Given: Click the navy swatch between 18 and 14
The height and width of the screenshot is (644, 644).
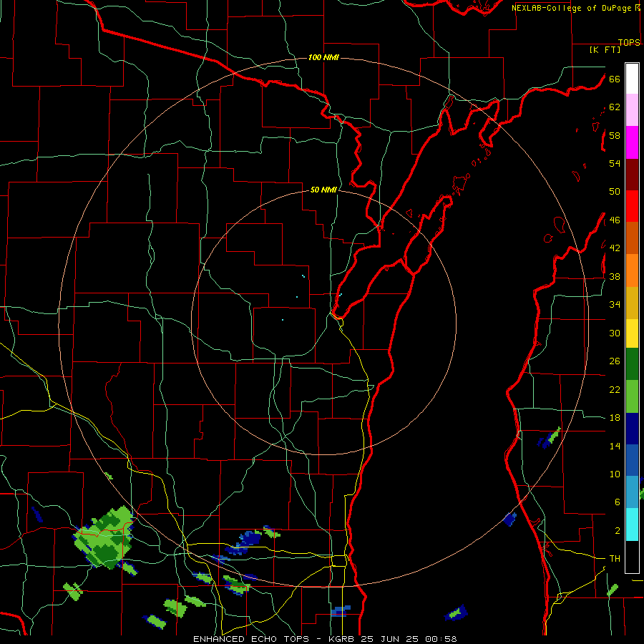Looking at the screenshot, I should 632,429.
